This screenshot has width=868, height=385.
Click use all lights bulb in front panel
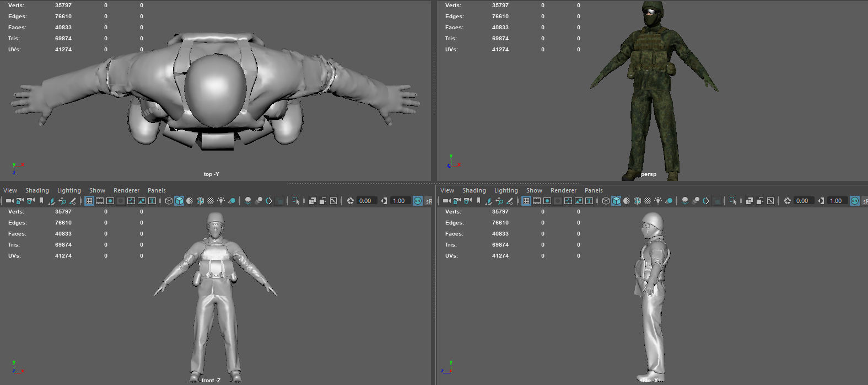pos(221,201)
